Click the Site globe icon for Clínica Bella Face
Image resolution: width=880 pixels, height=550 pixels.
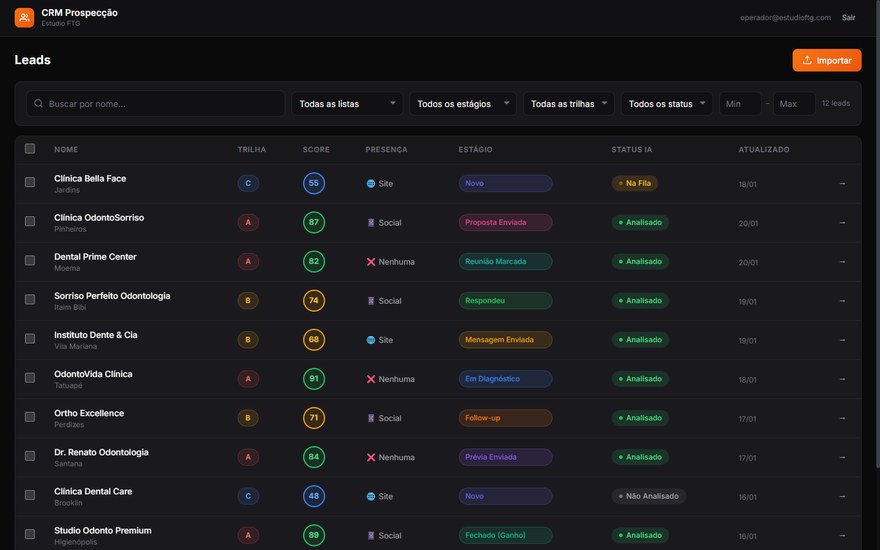coord(370,184)
